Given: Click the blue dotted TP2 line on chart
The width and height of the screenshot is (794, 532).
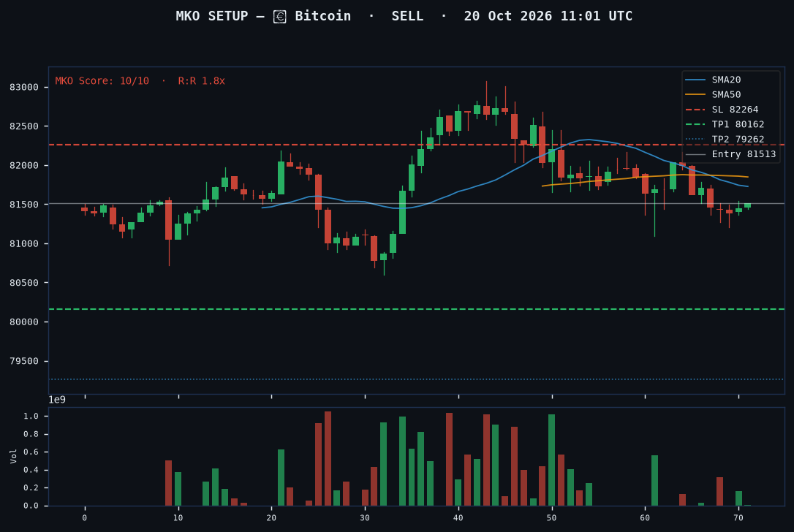Looking at the screenshot, I should point(416,379).
